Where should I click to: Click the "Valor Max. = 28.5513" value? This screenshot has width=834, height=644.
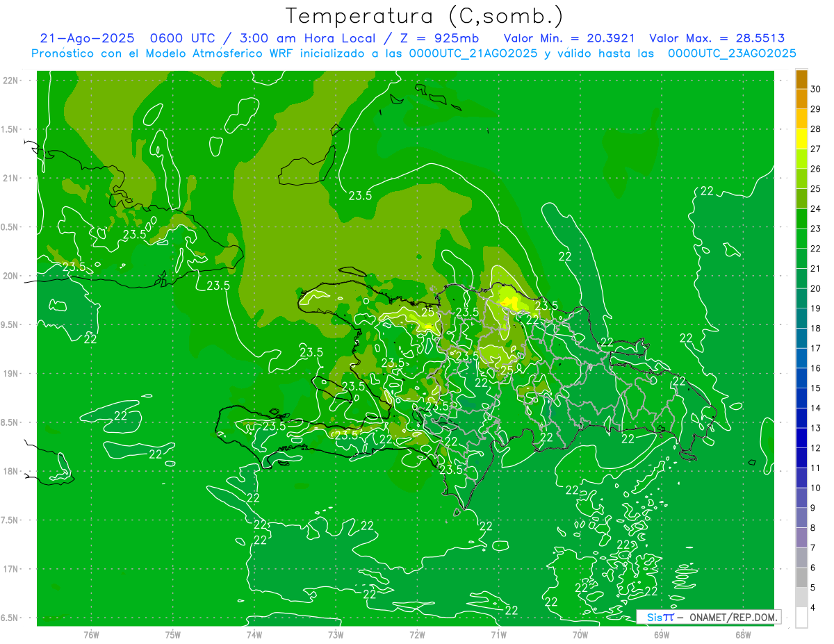tap(717, 38)
